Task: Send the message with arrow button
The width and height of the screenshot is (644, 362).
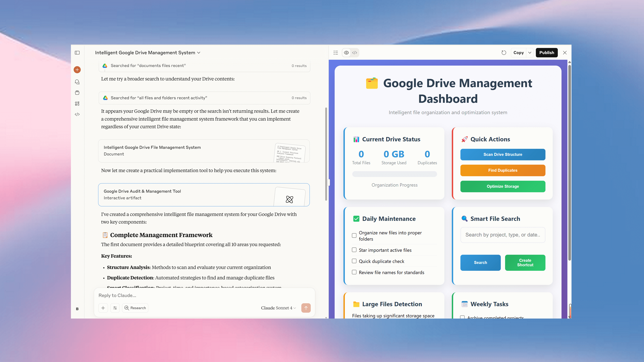Action: coord(306,308)
